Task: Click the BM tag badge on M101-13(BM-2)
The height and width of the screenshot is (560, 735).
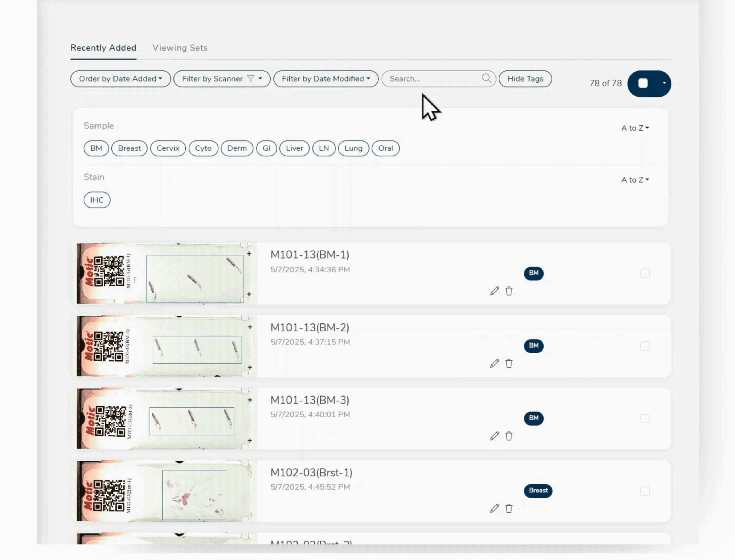Action: (534, 346)
